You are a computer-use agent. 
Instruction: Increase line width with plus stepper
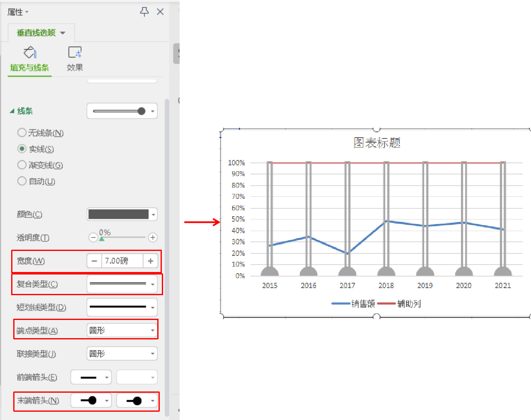click(150, 261)
